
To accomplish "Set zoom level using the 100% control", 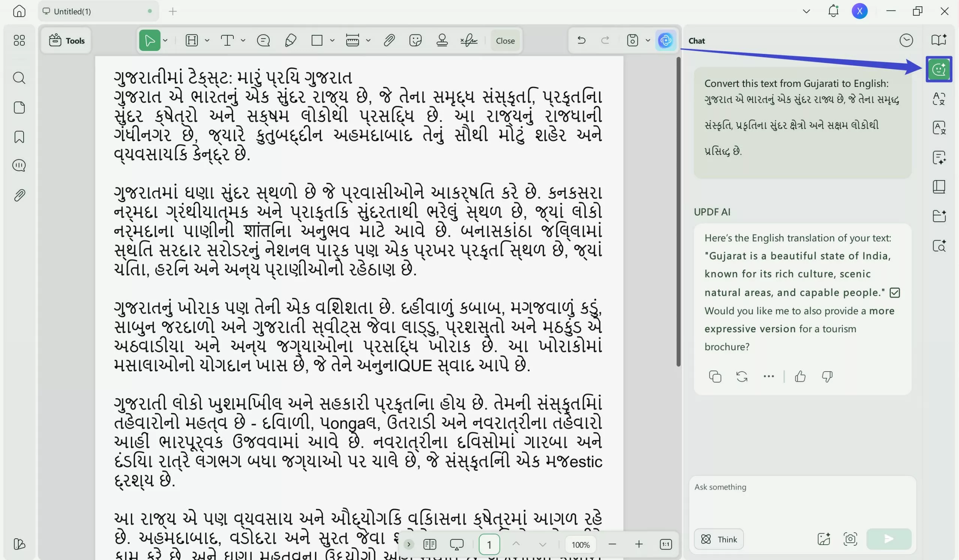I will [x=580, y=544].
